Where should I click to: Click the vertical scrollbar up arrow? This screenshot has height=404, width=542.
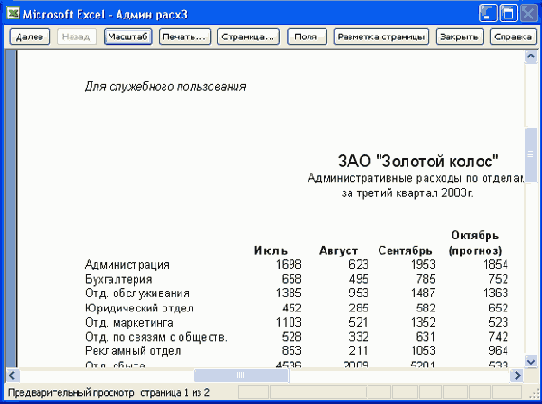[531, 56]
